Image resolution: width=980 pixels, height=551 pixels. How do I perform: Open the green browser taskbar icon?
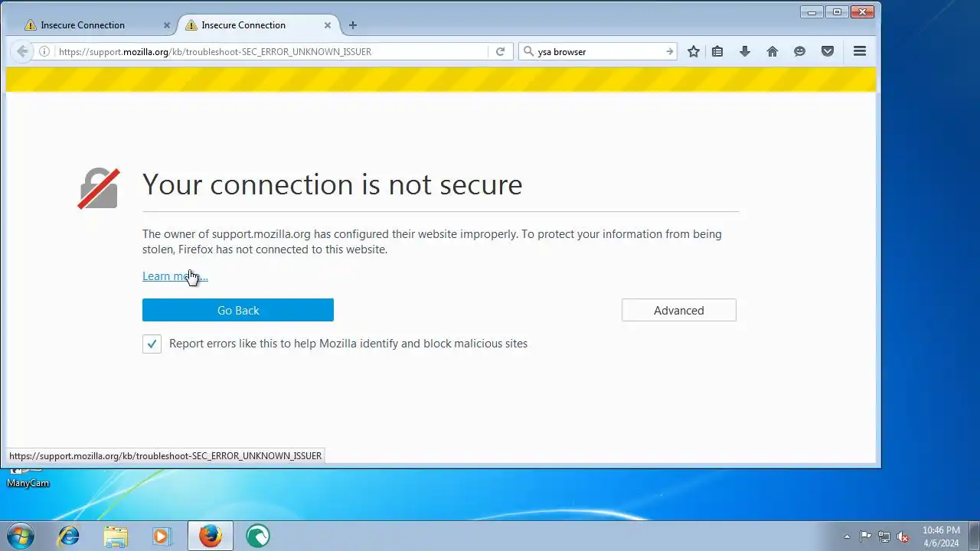[258, 536]
